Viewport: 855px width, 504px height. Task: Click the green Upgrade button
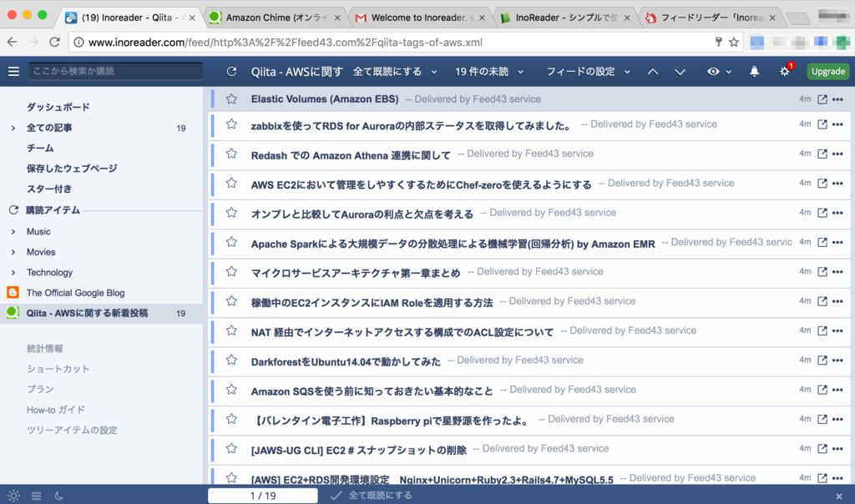pos(827,72)
